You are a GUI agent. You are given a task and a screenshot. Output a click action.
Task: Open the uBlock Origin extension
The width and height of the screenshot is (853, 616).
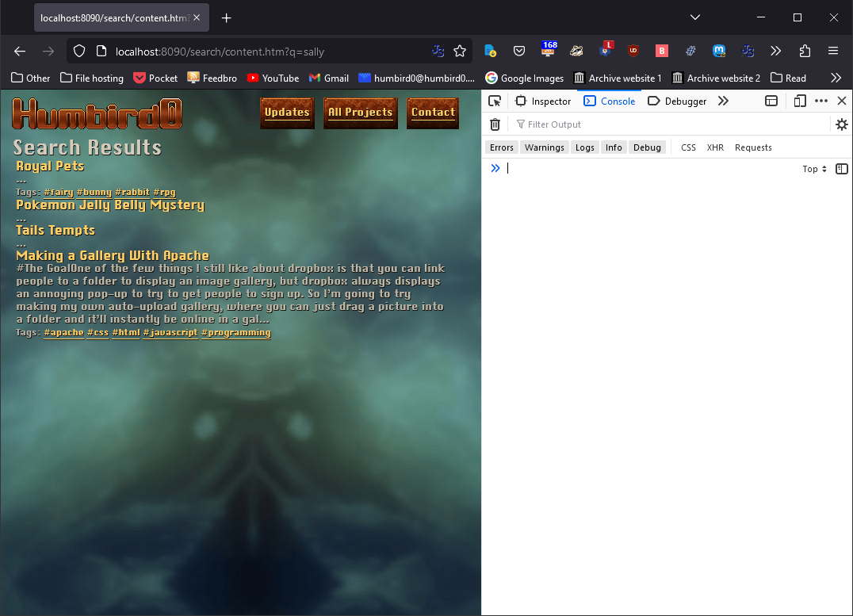(x=633, y=51)
